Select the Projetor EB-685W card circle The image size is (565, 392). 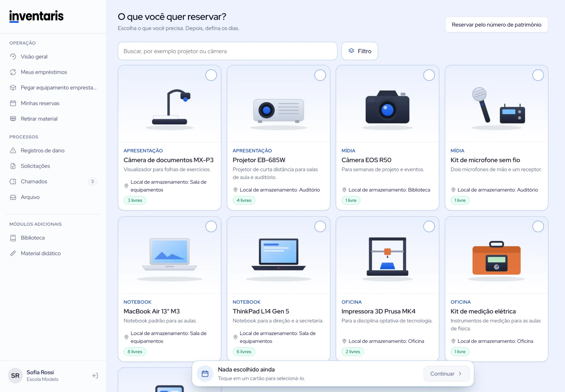click(x=320, y=75)
